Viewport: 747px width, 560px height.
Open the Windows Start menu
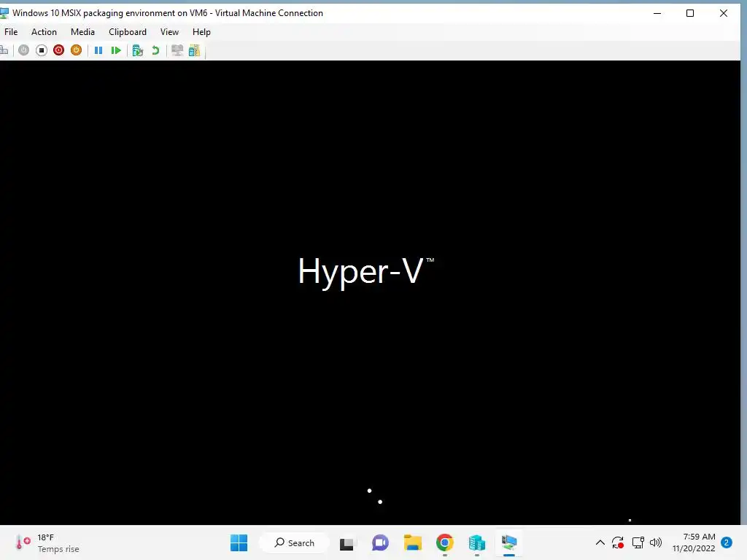(x=239, y=542)
